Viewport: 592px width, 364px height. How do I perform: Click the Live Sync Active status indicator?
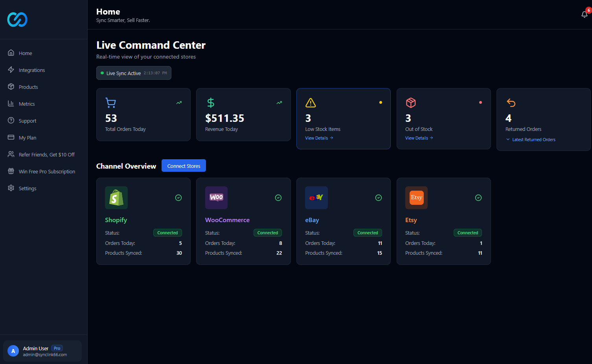click(x=134, y=73)
